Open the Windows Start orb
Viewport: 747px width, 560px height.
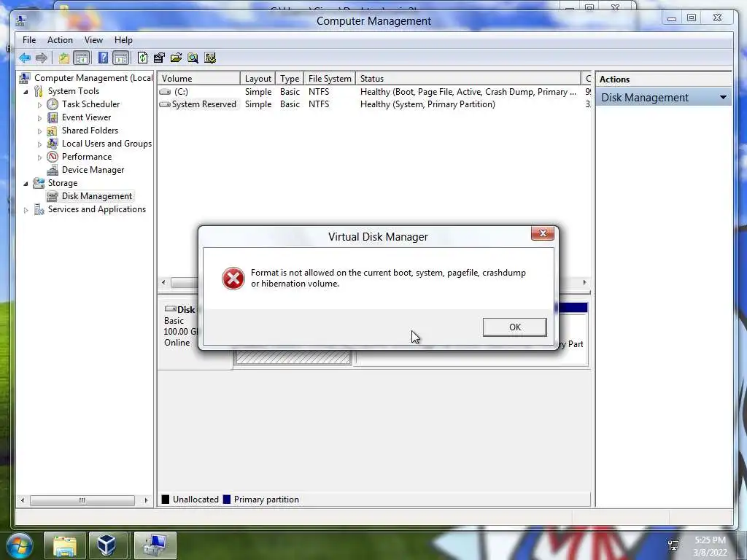coord(20,545)
